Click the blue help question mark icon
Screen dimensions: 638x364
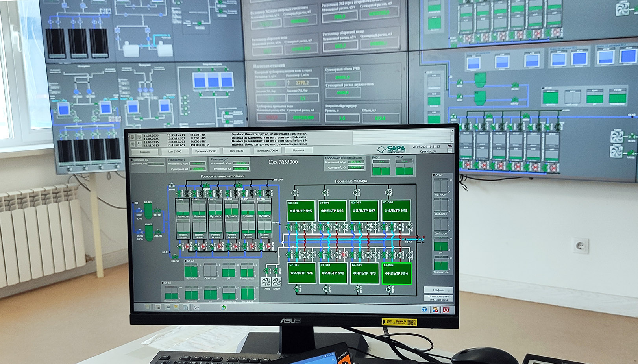(x=424, y=309)
